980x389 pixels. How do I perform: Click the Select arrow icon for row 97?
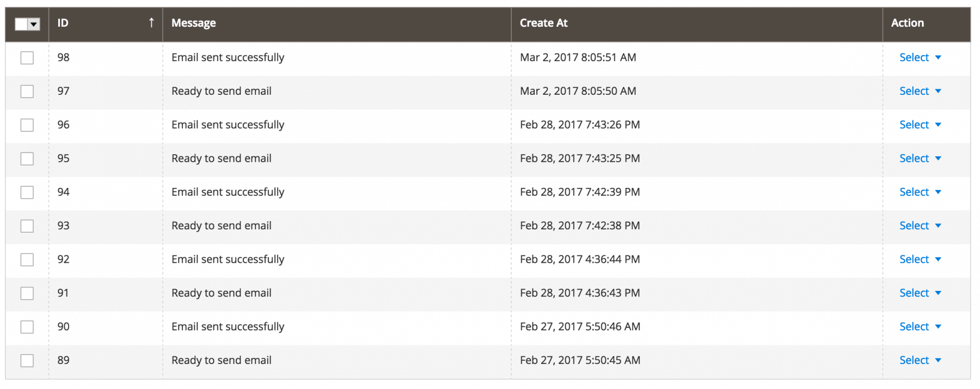click(x=938, y=91)
